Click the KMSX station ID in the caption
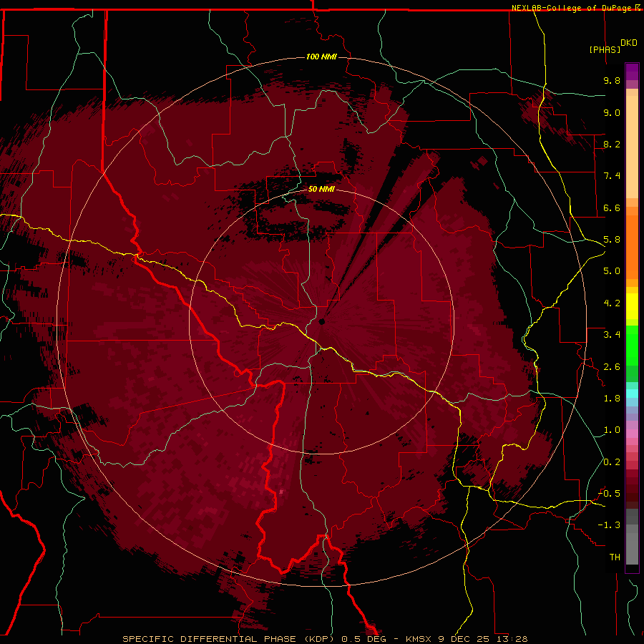 tap(419, 639)
